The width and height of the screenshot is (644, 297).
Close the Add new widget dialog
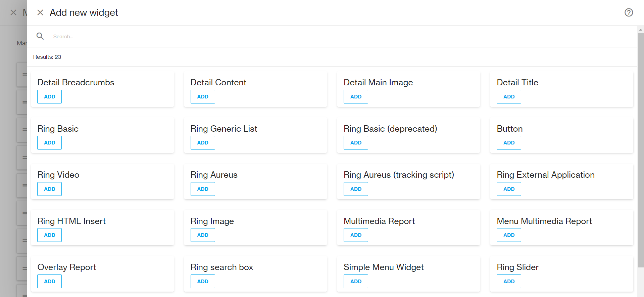click(x=40, y=13)
